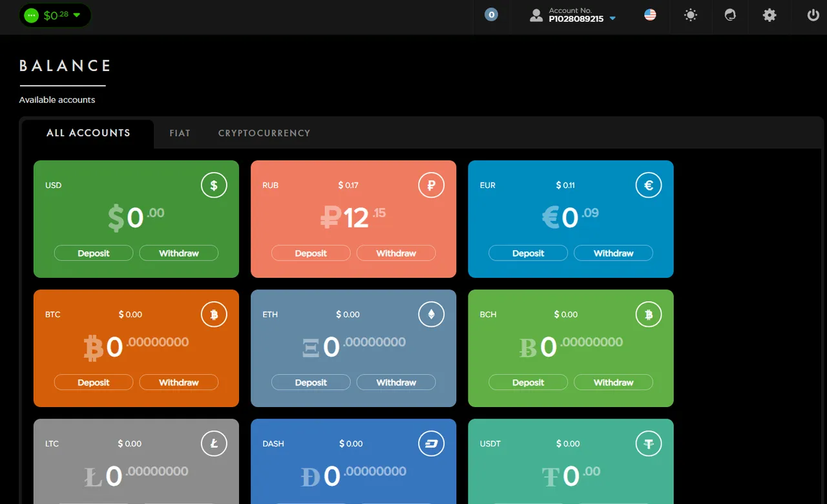This screenshot has height=504, width=827.
Task: Expand the $0.28 total balance dropdown
Action: pyautogui.click(x=77, y=15)
